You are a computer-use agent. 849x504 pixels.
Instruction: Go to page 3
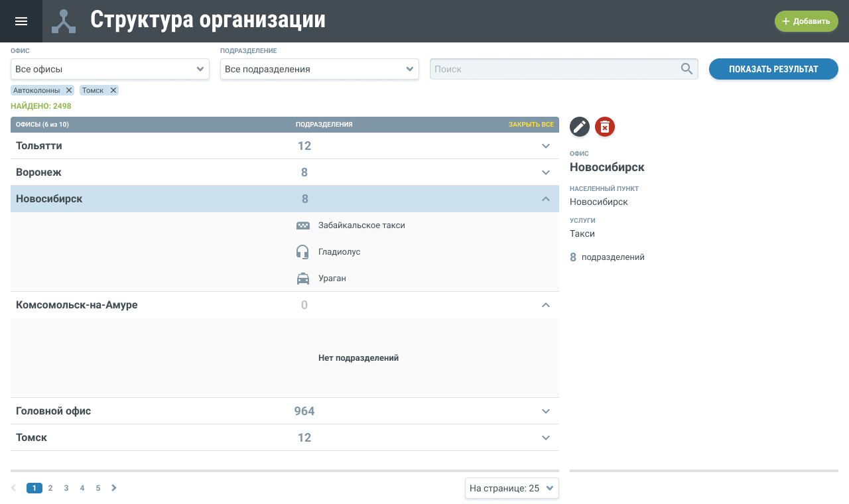[x=66, y=488]
